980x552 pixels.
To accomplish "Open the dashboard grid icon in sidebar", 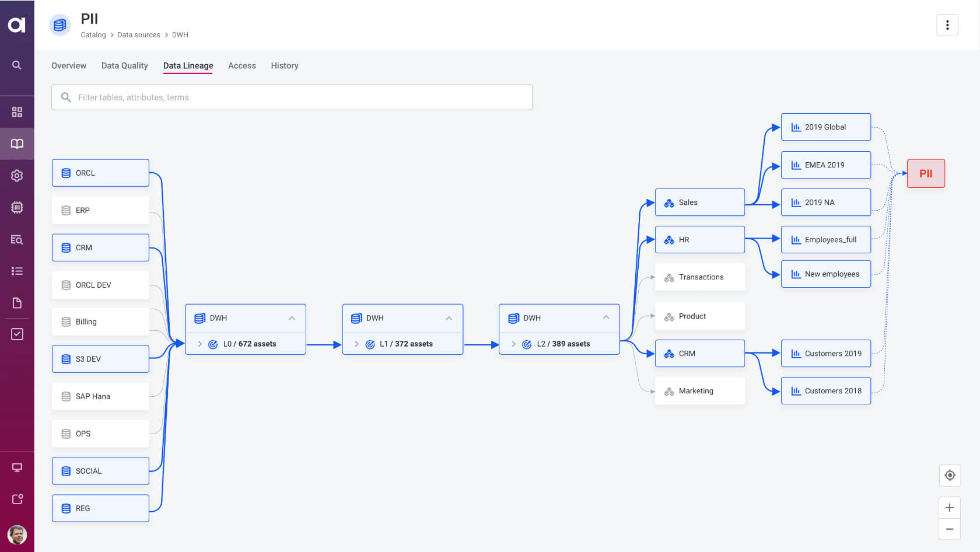I will pyautogui.click(x=17, y=111).
